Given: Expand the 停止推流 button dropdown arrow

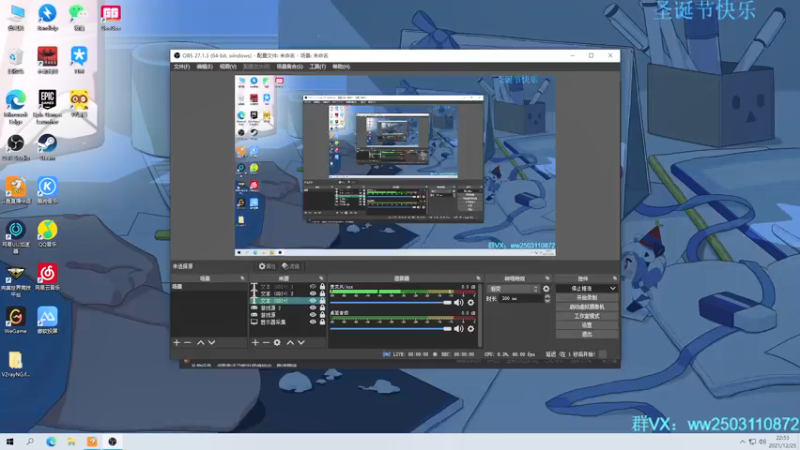Looking at the screenshot, I should click(x=613, y=289).
